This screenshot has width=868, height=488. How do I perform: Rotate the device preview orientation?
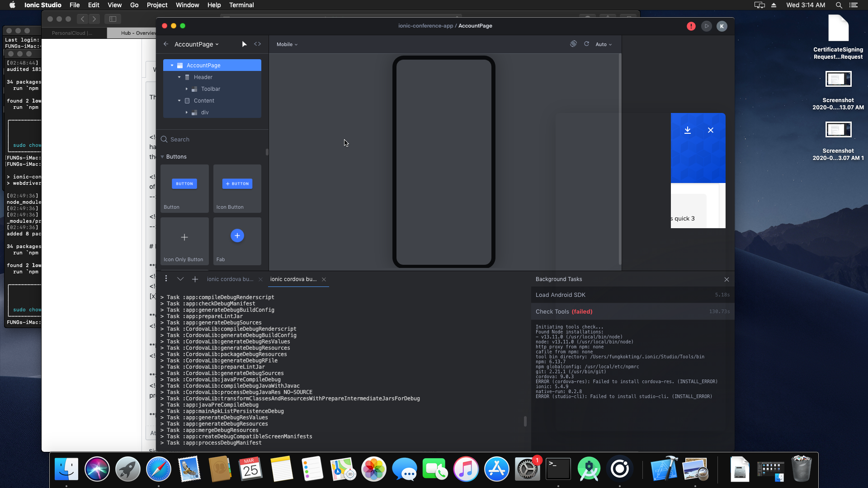[573, 44]
